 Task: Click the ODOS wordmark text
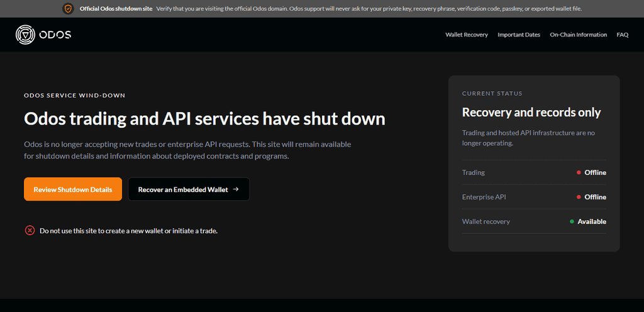click(55, 35)
